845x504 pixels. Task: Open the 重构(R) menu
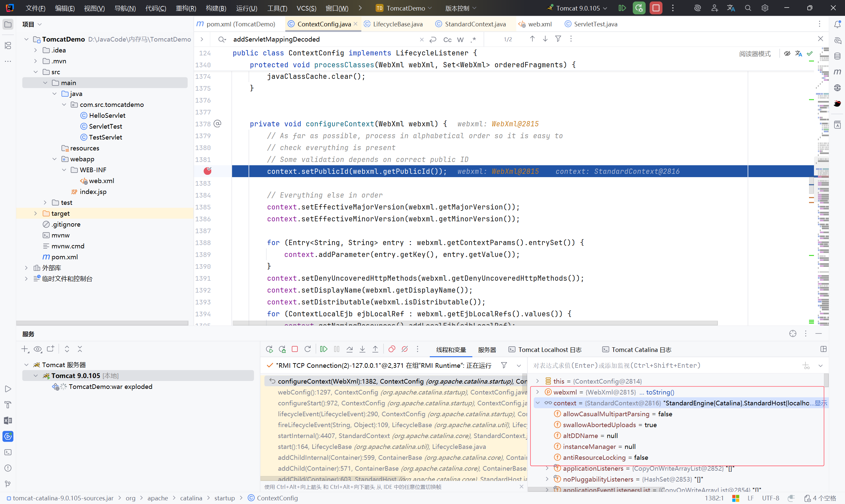[186, 8]
